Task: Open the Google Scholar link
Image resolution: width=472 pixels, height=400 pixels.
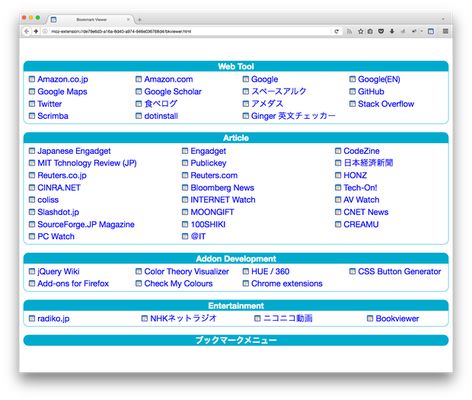Action: (173, 92)
